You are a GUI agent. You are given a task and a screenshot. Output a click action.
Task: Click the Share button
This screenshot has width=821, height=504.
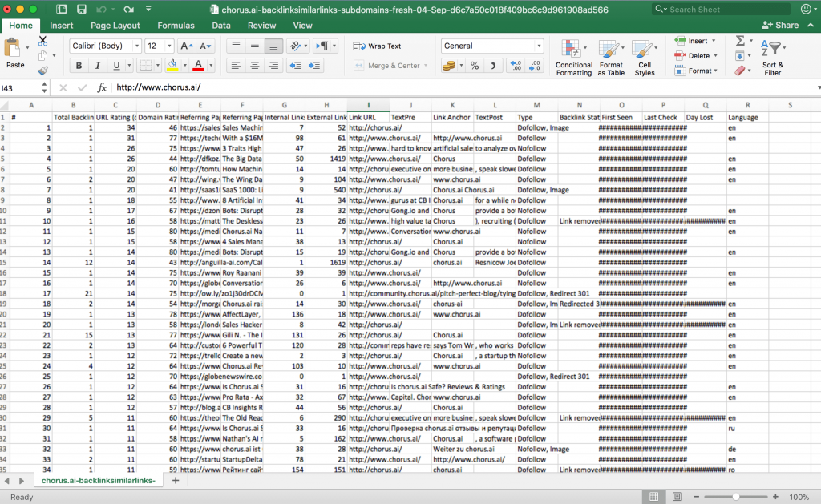[x=782, y=26]
